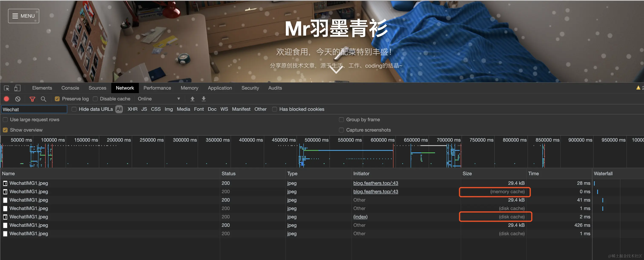Open the Application tab
Screen dimensions: 644x260
click(220, 88)
